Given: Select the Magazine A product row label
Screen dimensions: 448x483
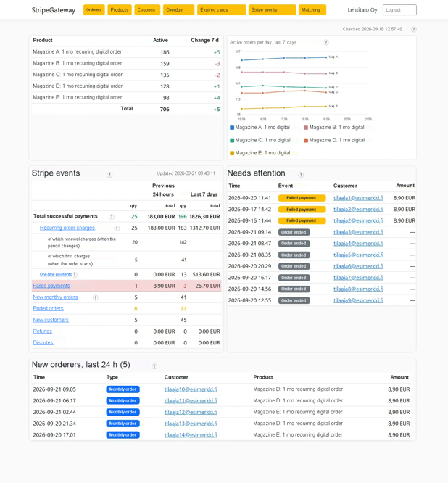Looking at the screenshot, I should pos(78,52).
